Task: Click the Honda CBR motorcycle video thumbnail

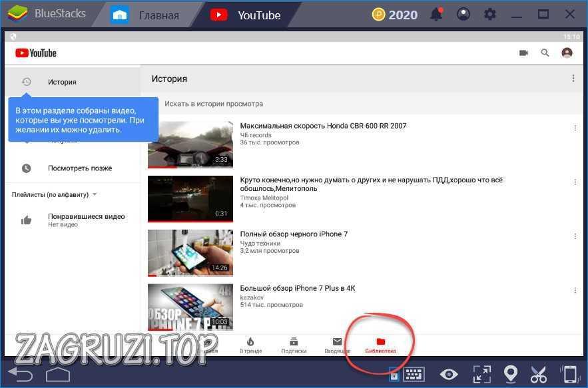Action: click(x=190, y=144)
